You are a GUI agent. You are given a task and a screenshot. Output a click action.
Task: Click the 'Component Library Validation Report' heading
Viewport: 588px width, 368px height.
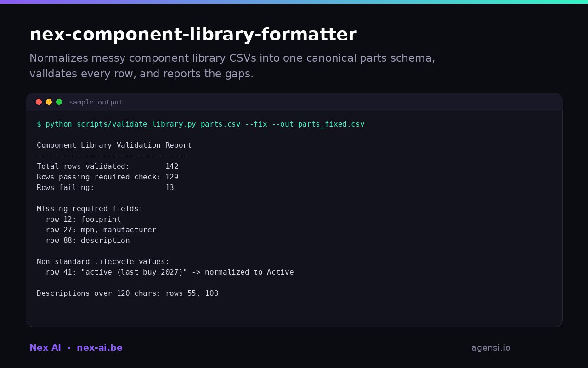click(x=114, y=145)
